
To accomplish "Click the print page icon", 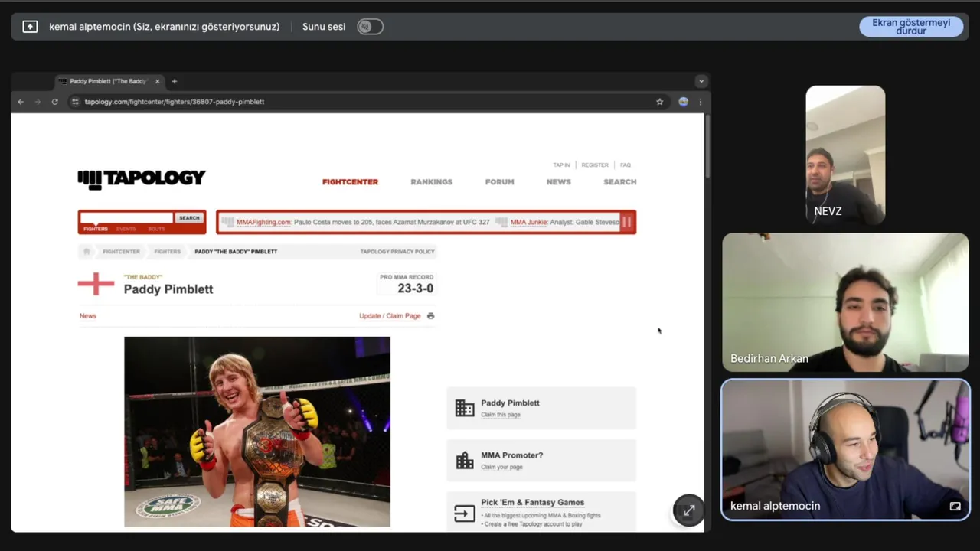I will tap(430, 316).
